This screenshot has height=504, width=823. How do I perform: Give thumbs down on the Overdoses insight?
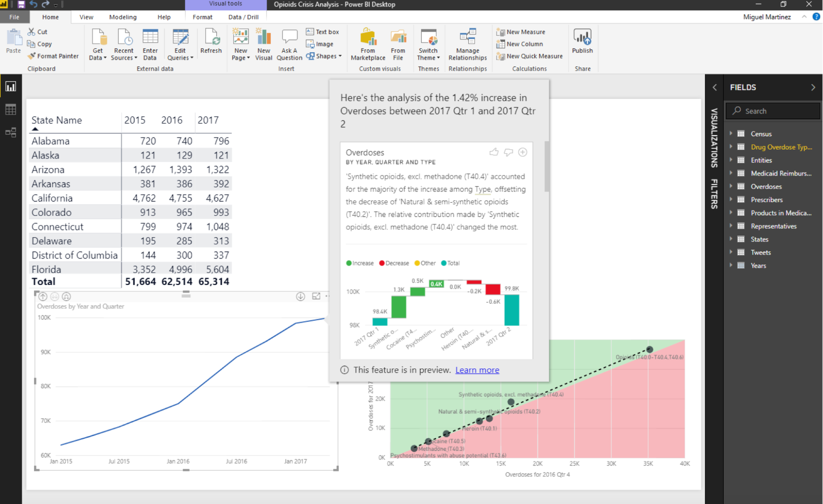(508, 152)
